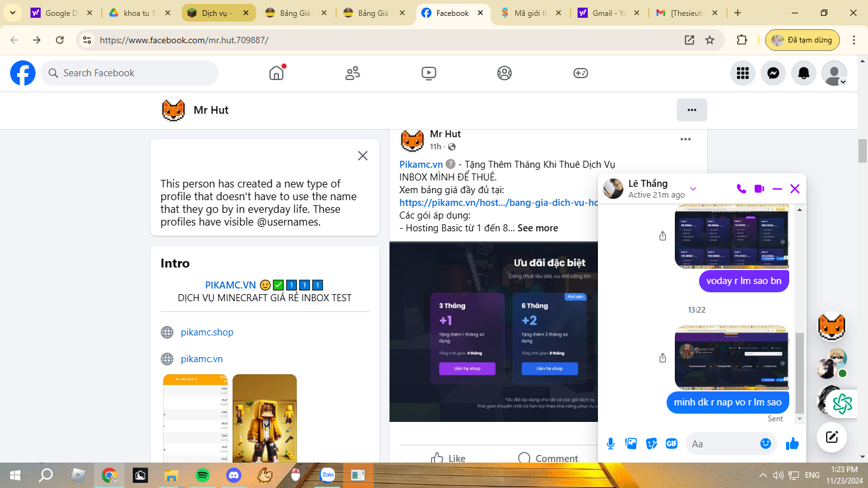The width and height of the screenshot is (868, 488).
Task: Open Messenger from the top bar
Action: 773,73
